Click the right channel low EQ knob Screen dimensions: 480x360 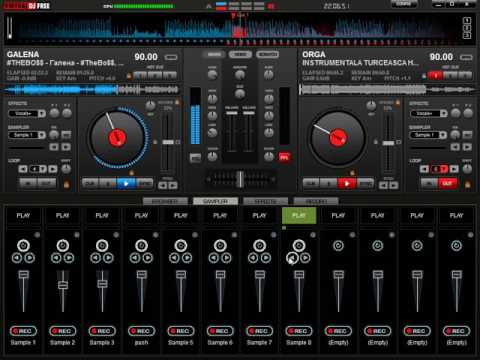[269, 133]
